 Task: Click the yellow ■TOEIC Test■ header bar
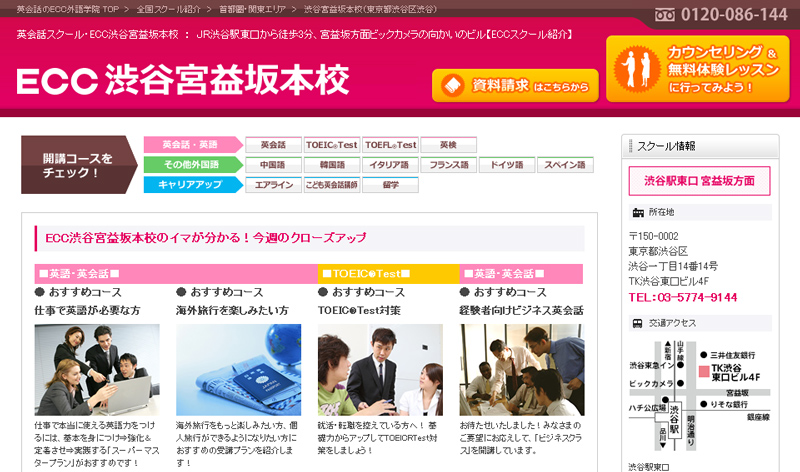pos(388,274)
